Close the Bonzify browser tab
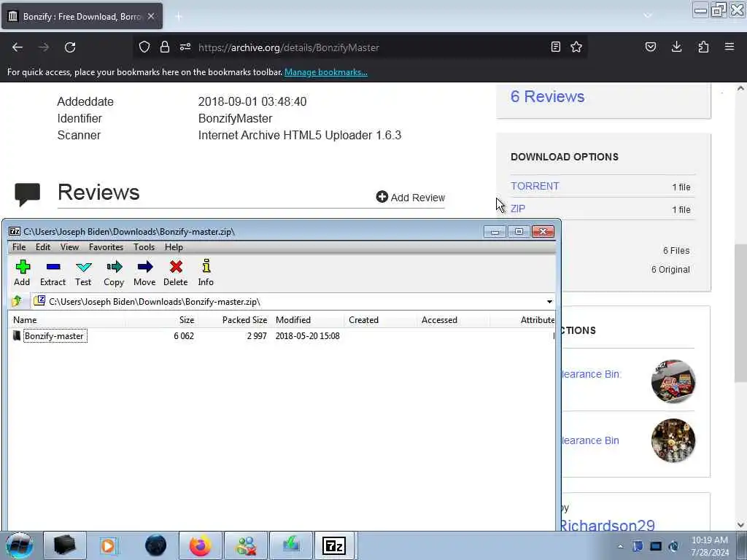 click(151, 16)
